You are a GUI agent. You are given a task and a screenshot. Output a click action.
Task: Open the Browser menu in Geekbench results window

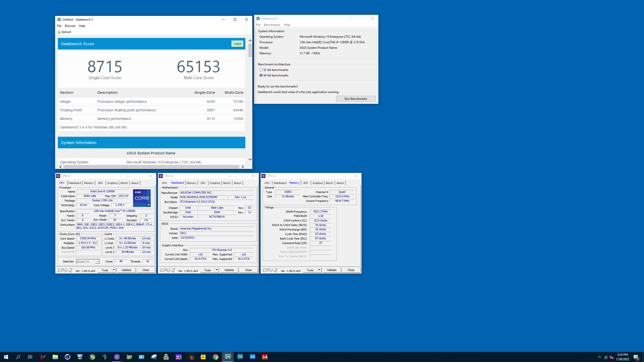[70, 26]
